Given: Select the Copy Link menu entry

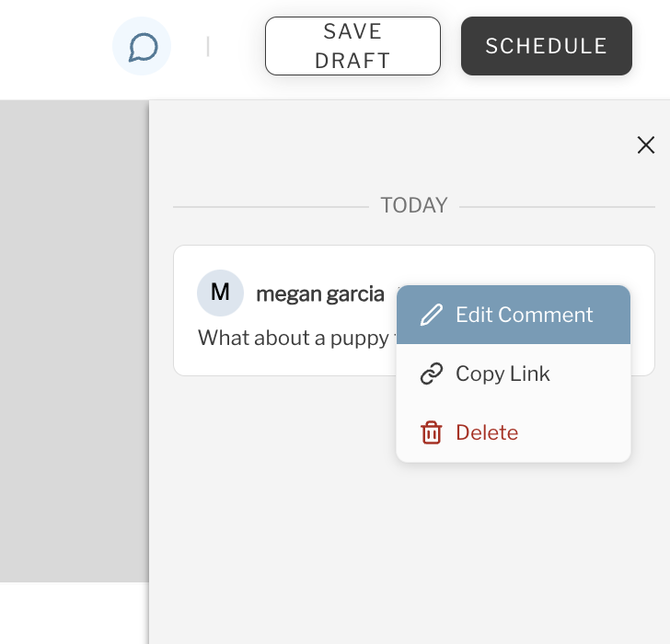Looking at the screenshot, I should [502, 374].
